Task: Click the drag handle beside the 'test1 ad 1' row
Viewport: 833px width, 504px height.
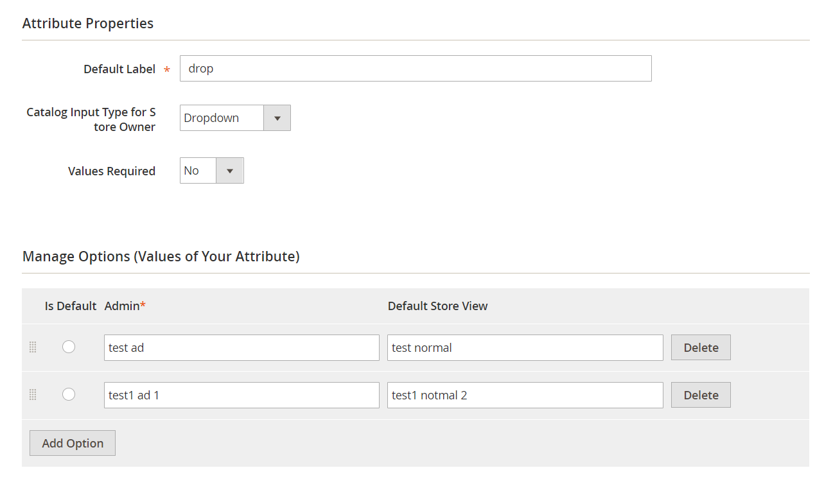Action: [x=33, y=395]
